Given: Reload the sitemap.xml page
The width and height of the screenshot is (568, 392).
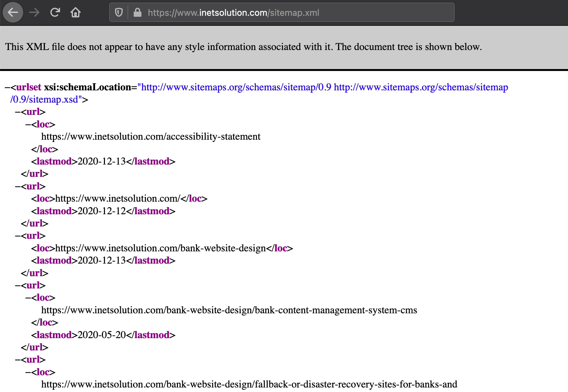Looking at the screenshot, I should pos(55,13).
